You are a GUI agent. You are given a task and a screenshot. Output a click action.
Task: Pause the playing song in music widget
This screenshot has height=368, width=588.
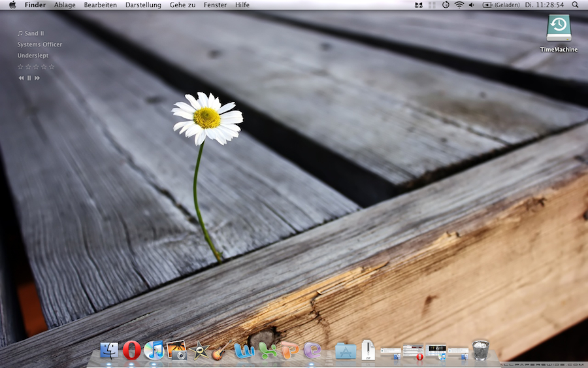click(x=29, y=78)
